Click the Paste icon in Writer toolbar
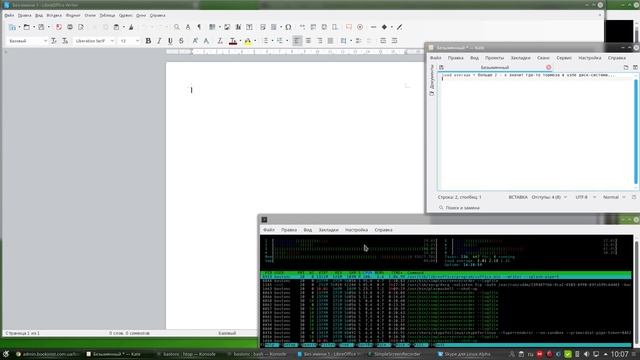 coord(116,27)
